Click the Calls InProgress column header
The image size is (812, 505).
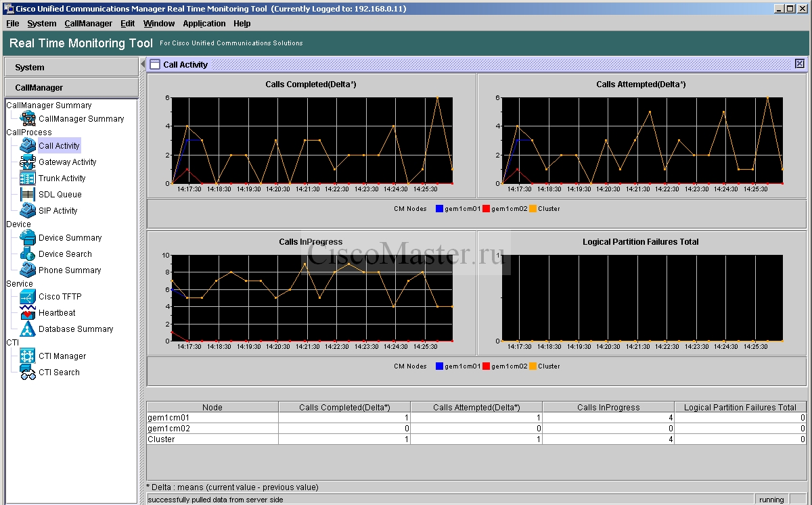(608, 407)
